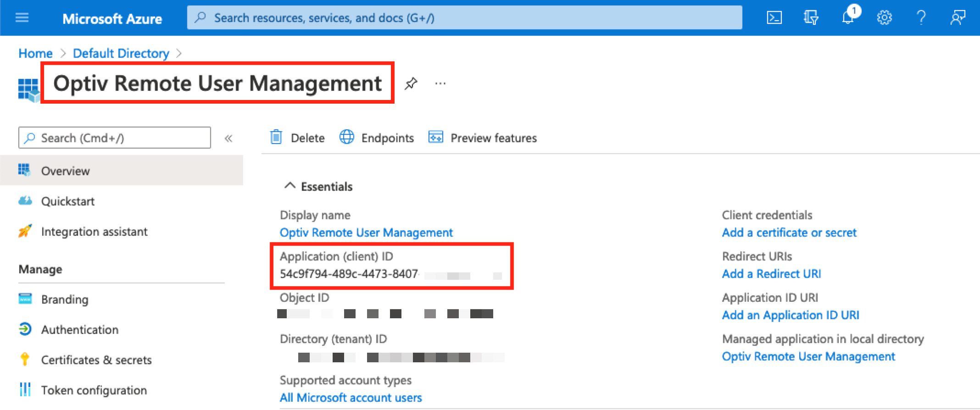Open Cloud Shell from the top bar
980x410 pixels.
774,18
